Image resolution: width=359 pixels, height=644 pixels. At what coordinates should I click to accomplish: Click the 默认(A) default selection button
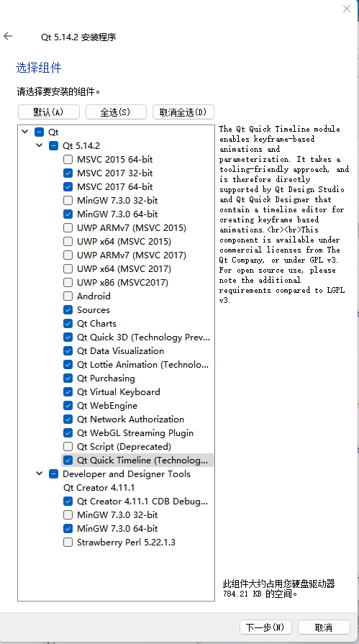(48, 112)
